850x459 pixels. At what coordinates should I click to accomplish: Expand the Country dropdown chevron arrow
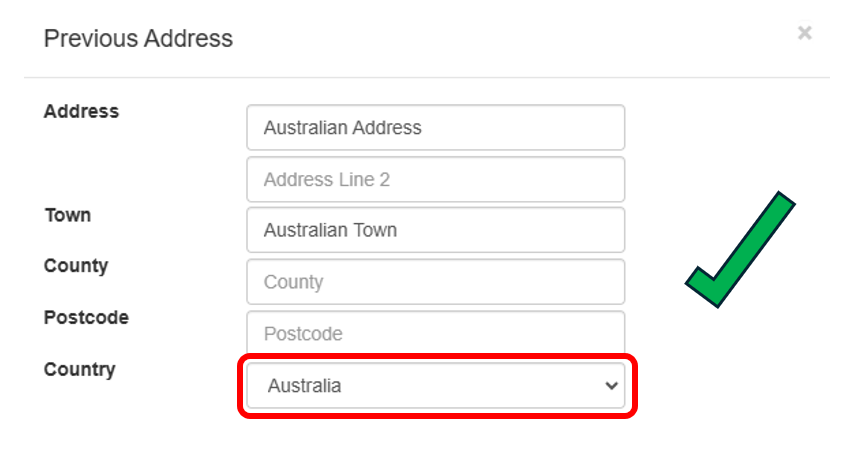click(613, 386)
